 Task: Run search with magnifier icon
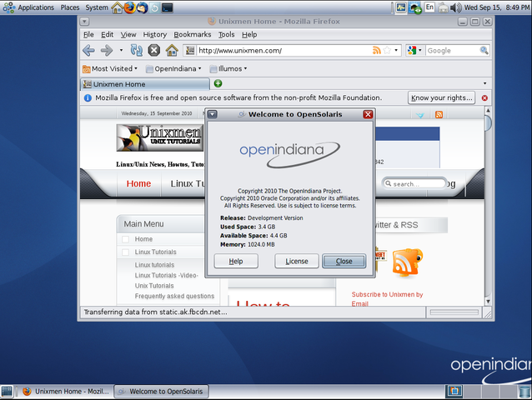click(x=484, y=51)
